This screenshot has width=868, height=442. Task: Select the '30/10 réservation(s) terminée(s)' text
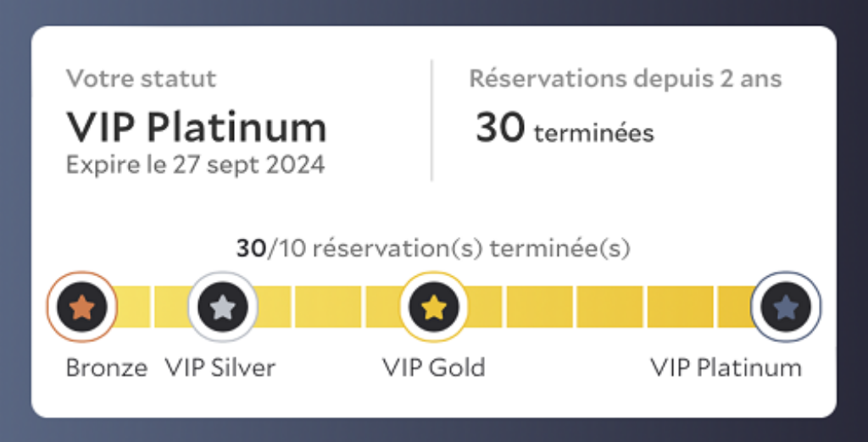point(433,249)
